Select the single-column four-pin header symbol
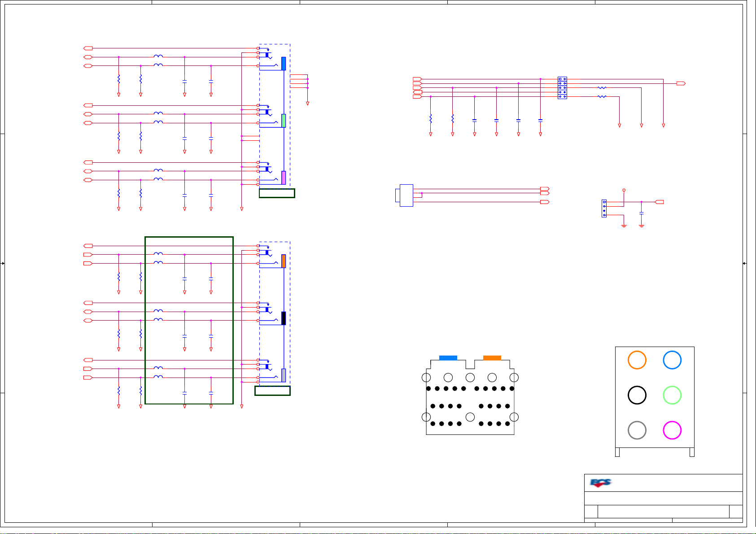Viewport: 756px width, 534px height. (604, 208)
